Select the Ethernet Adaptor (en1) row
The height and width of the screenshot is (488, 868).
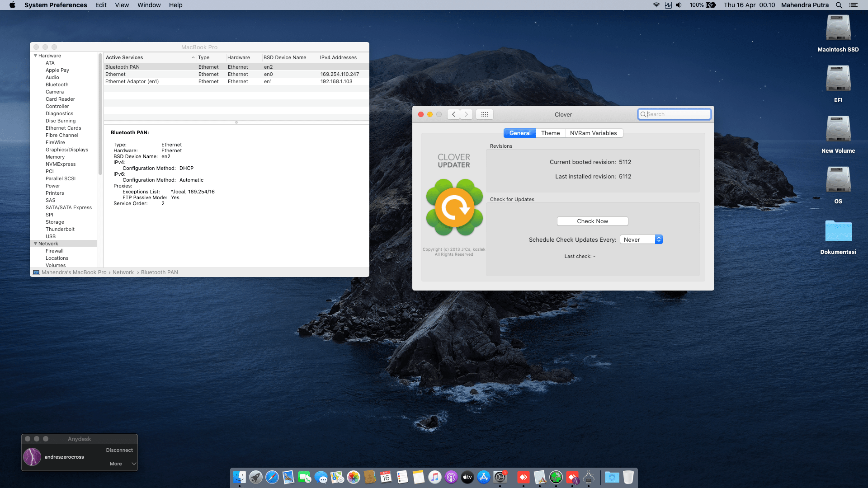pyautogui.click(x=236, y=81)
